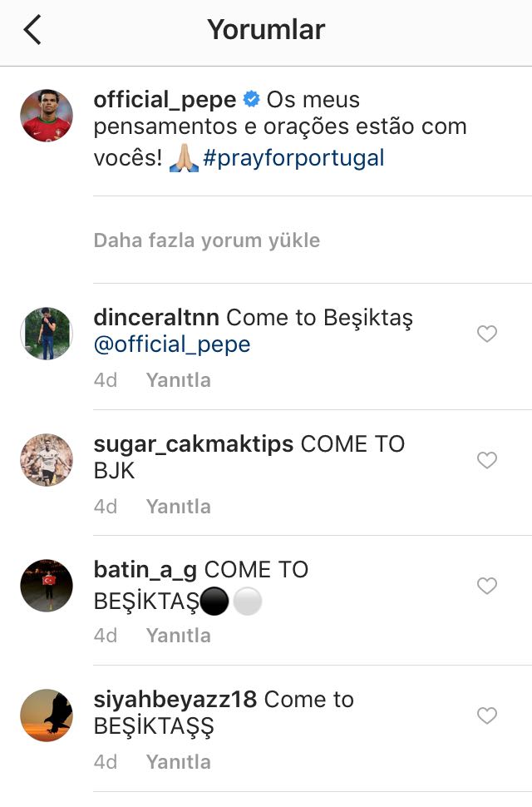Go back using the left arrow icon
Image resolution: width=532 pixels, height=807 pixels.
tap(32, 30)
